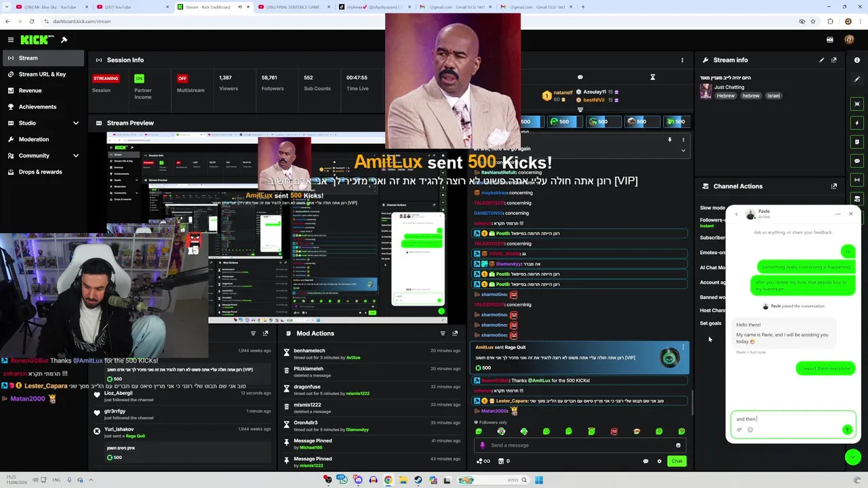
Task: Open emoji picker in support chat
Action: [749, 430]
